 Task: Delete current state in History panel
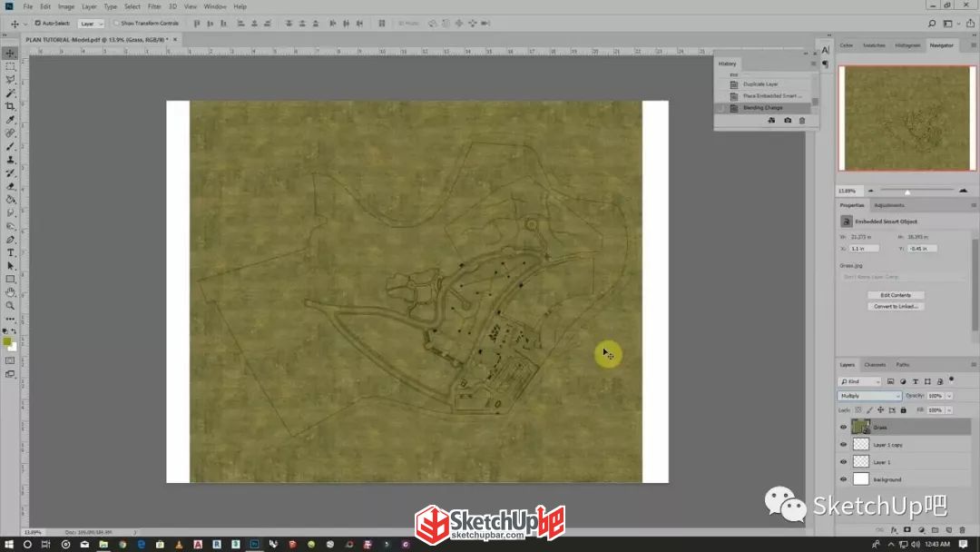[802, 120]
